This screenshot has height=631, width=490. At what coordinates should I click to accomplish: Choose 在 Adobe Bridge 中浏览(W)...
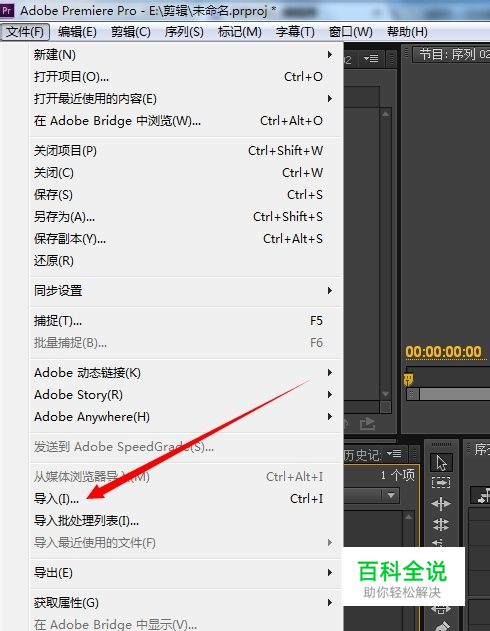(186, 121)
